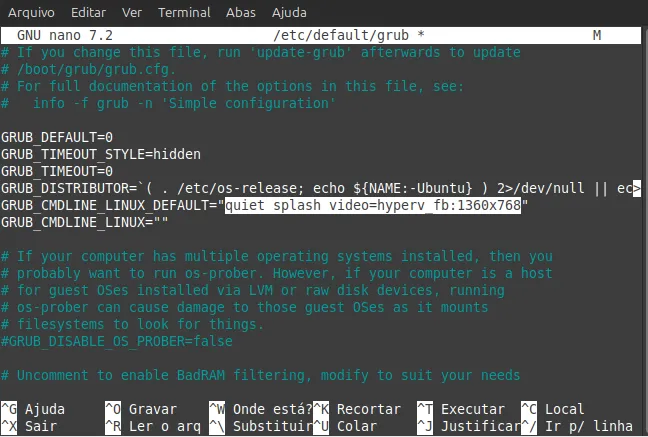Open the Arquivo menu
The height and width of the screenshot is (437, 648).
click(33, 13)
